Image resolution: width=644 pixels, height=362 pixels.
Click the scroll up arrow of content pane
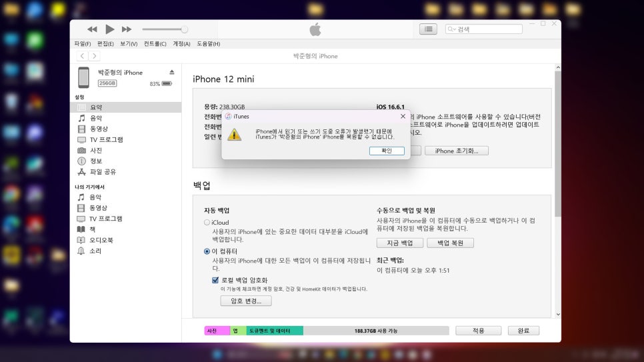tap(558, 67)
